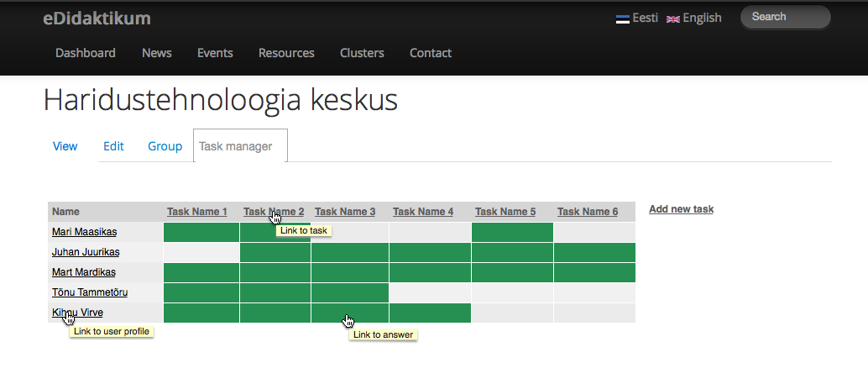Open the Group tab
This screenshot has height=384, width=868.
[x=165, y=146]
